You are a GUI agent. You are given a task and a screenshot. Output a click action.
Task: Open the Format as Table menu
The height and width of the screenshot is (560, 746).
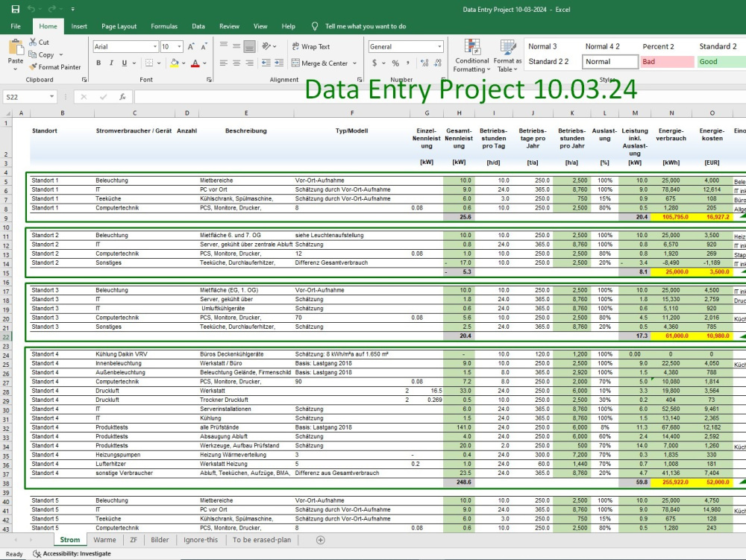pos(507,56)
